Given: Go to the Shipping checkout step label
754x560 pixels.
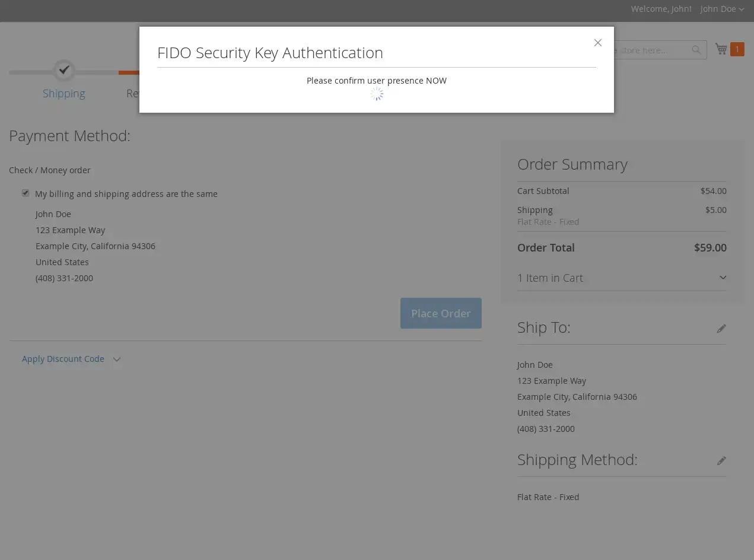Looking at the screenshot, I should click(64, 93).
